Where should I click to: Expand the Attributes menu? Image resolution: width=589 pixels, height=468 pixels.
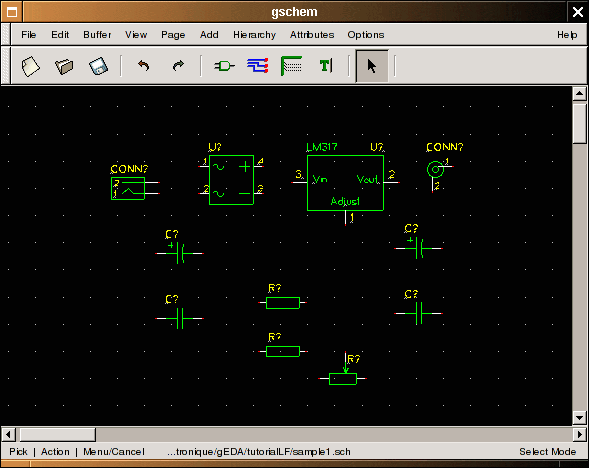pyautogui.click(x=312, y=35)
